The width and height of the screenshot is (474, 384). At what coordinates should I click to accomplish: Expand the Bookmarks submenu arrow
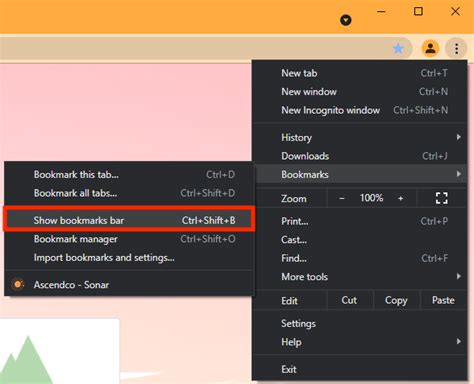pos(459,174)
